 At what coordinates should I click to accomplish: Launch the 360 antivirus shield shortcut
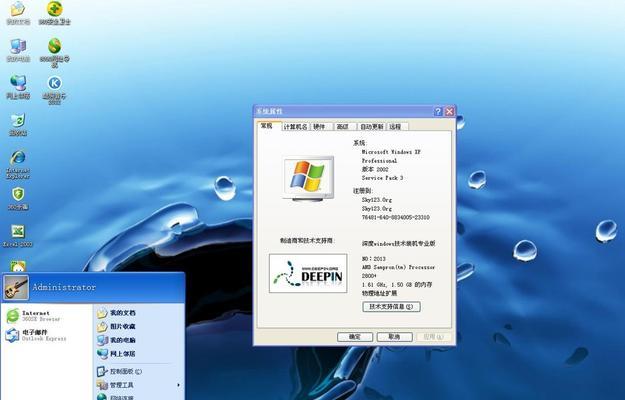point(18,198)
